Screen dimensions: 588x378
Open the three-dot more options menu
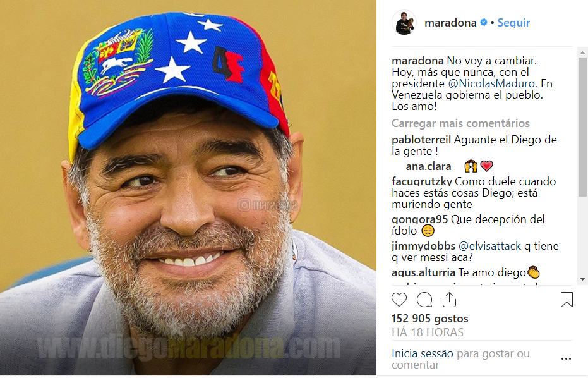pyautogui.click(x=566, y=359)
